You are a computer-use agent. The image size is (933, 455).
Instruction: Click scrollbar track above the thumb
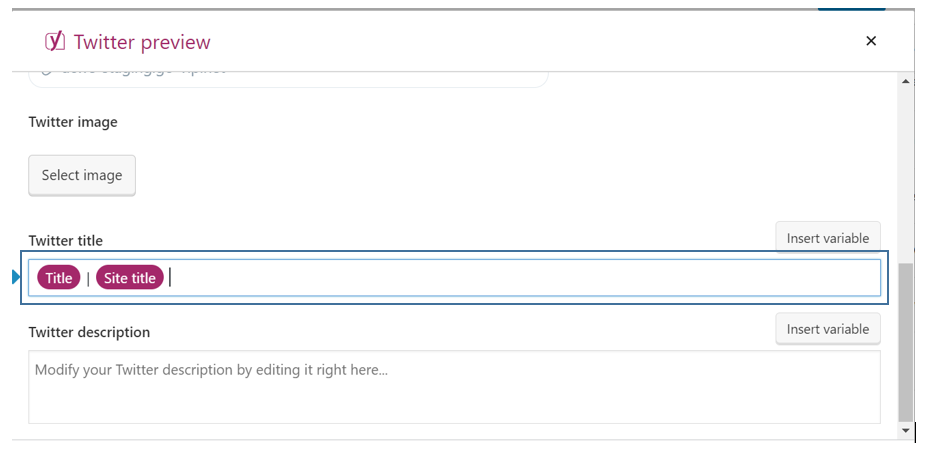click(x=906, y=170)
